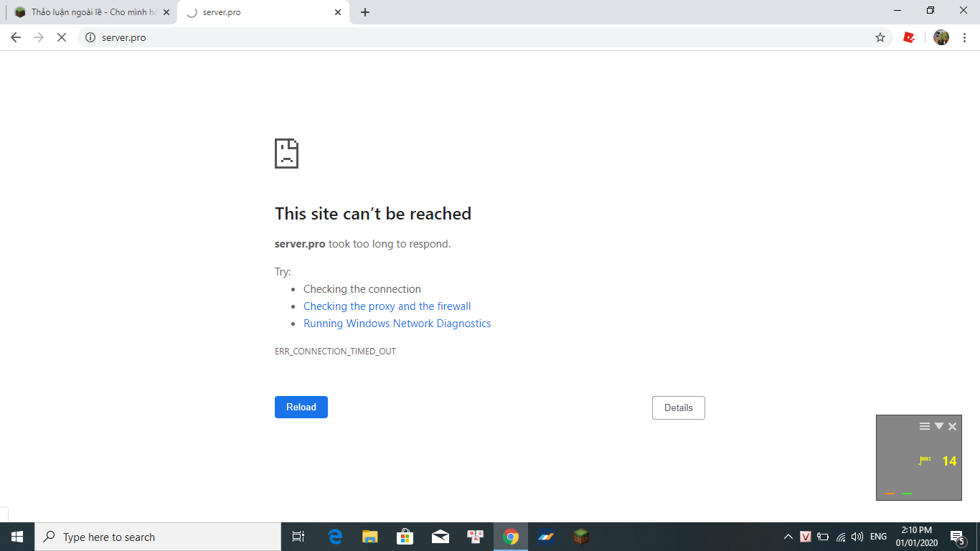This screenshot has height=551, width=980.
Task: Open the overlay widget hamburger menu
Action: pos(925,426)
